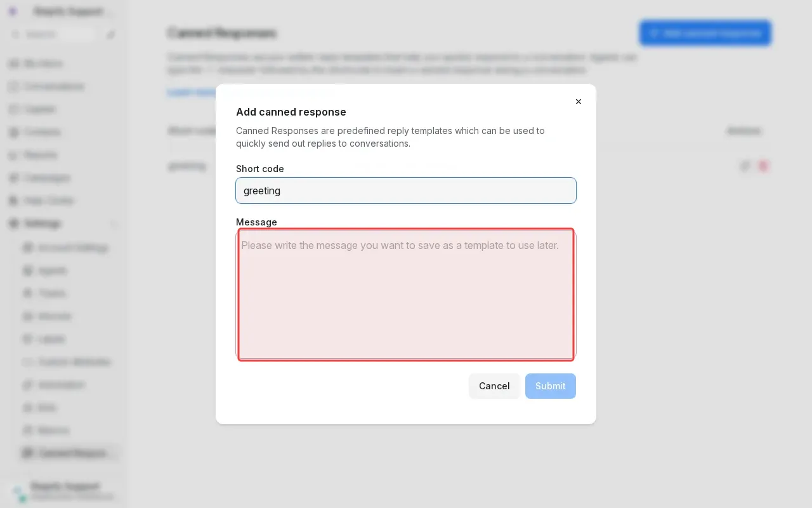This screenshot has height=508, width=812.
Task: Switch to Canned Responses settings page
Action: (71, 453)
